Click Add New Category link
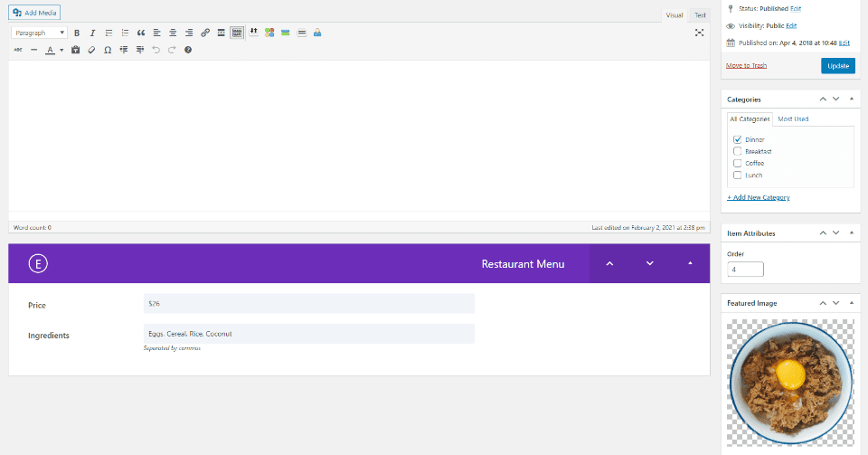868x455 pixels. tap(759, 197)
